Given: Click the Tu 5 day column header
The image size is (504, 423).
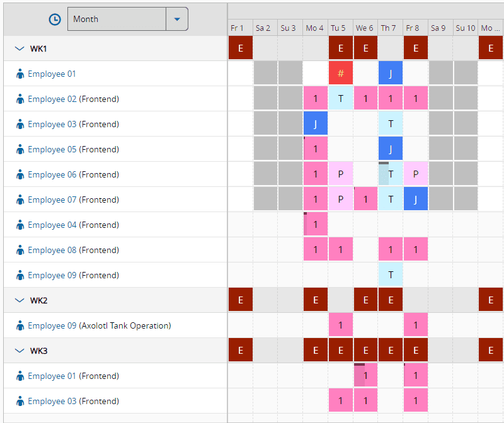Looking at the screenshot, I should [338, 28].
